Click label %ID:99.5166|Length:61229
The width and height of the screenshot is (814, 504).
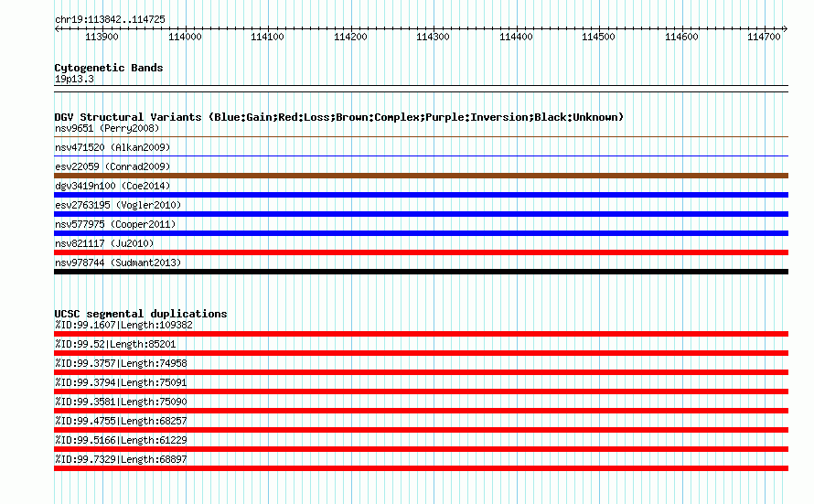point(121,440)
